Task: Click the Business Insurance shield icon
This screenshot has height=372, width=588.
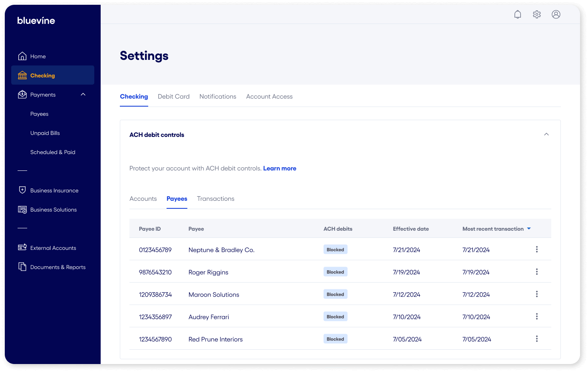Action: click(22, 190)
